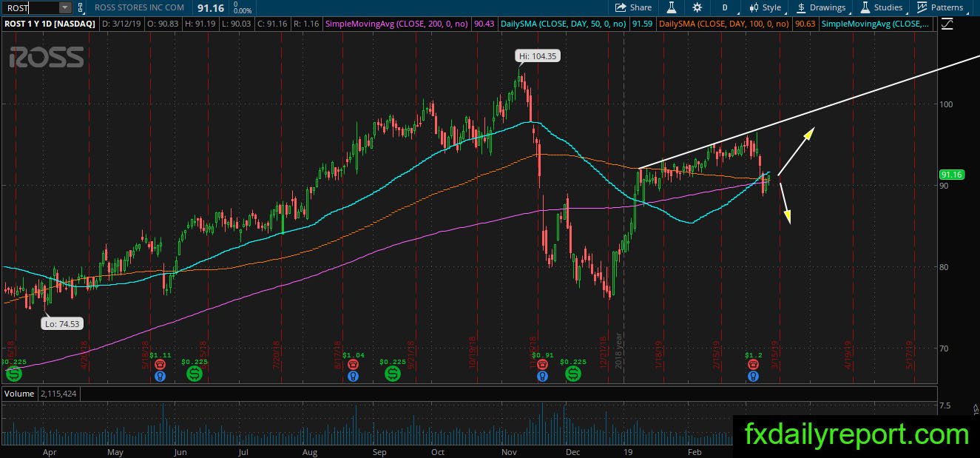Click the Volume subgraph label
Screen dimensions: 980x458
click(x=20, y=394)
